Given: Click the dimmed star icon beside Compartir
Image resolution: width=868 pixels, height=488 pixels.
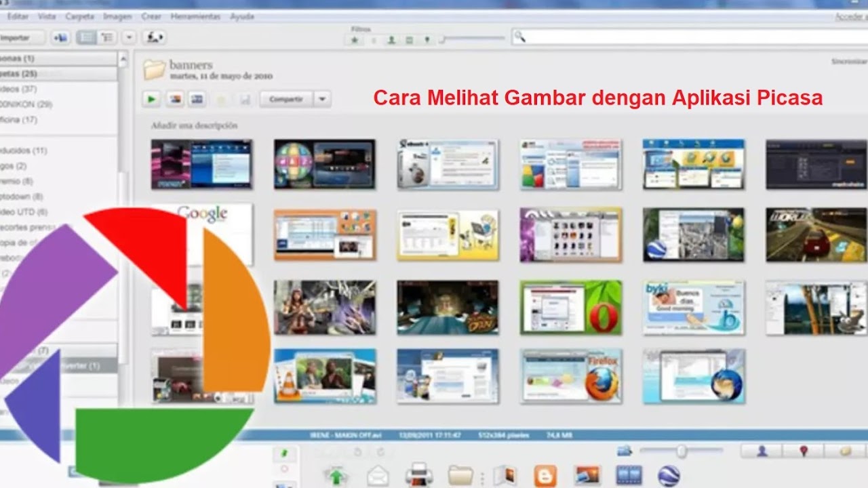Looking at the screenshot, I should pyautogui.click(x=221, y=100).
